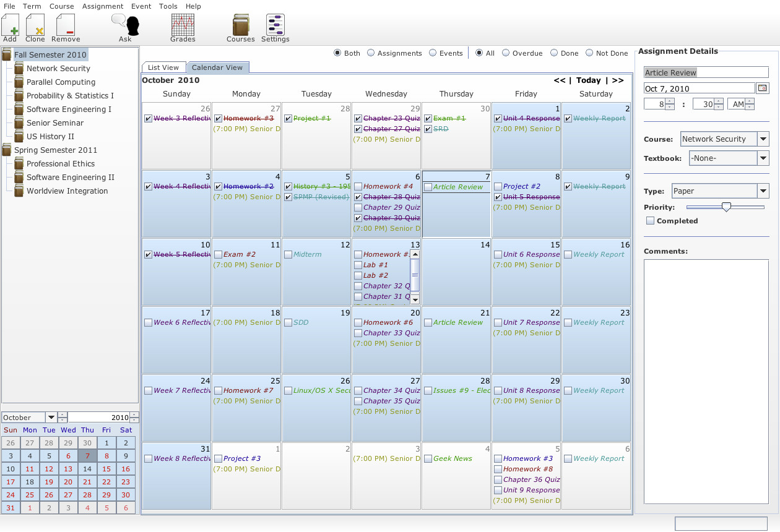Decrease the minutes stepper showing 30
This screenshot has width=780, height=532.
coord(718,108)
